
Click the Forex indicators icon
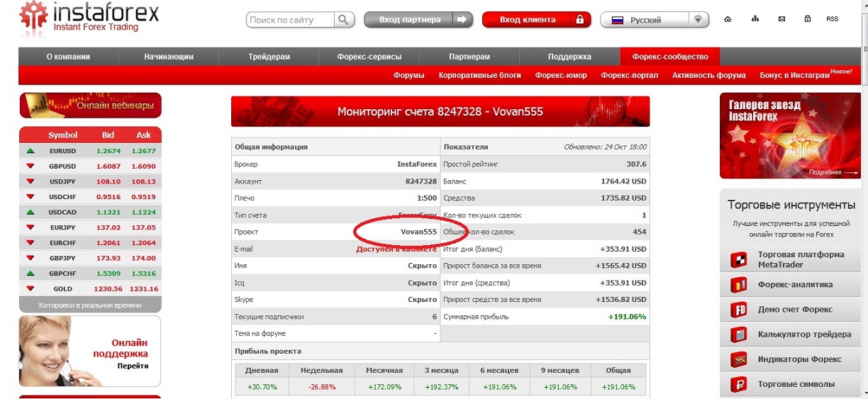pos(739,359)
